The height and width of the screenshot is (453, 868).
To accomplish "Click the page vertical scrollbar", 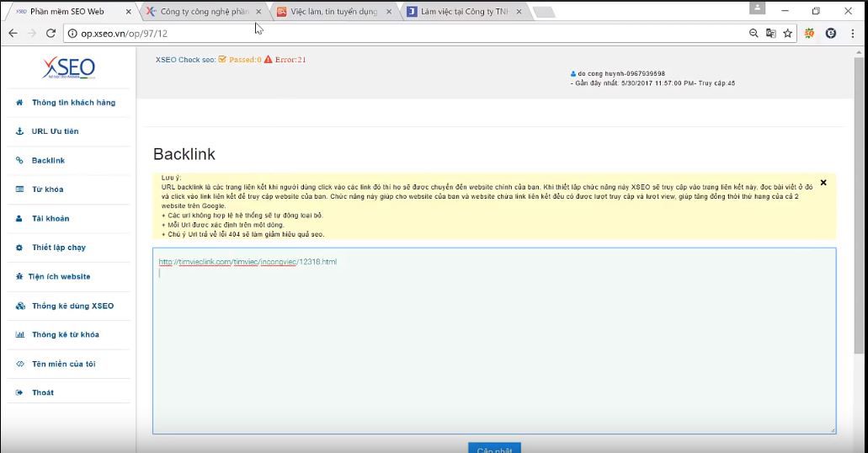I will click(x=859, y=205).
